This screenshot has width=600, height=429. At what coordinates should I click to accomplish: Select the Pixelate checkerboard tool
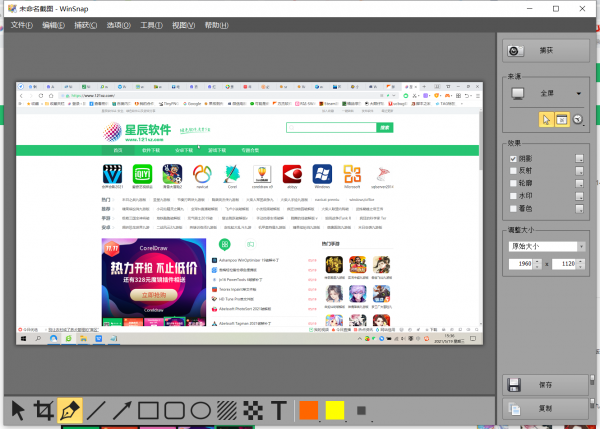coord(253,411)
